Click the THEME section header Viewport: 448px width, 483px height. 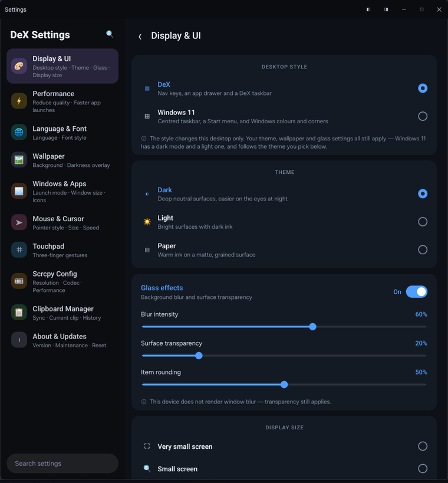click(284, 172)
